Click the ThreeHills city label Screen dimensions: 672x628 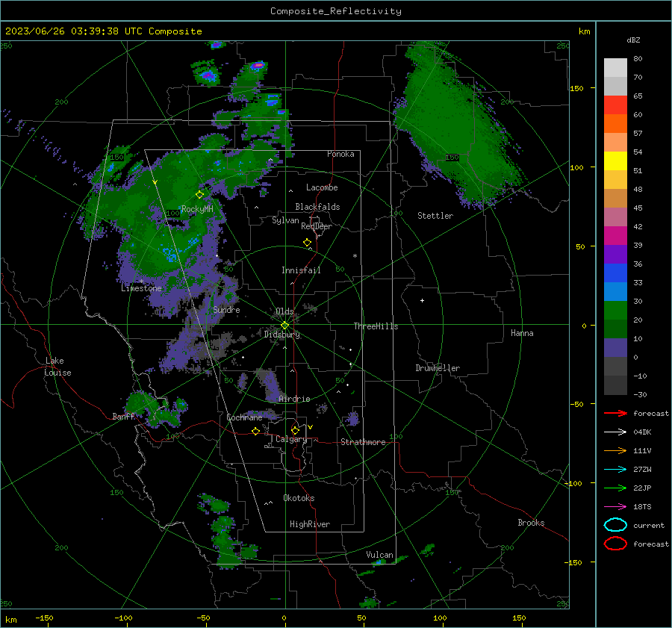(x=376, y=326)
